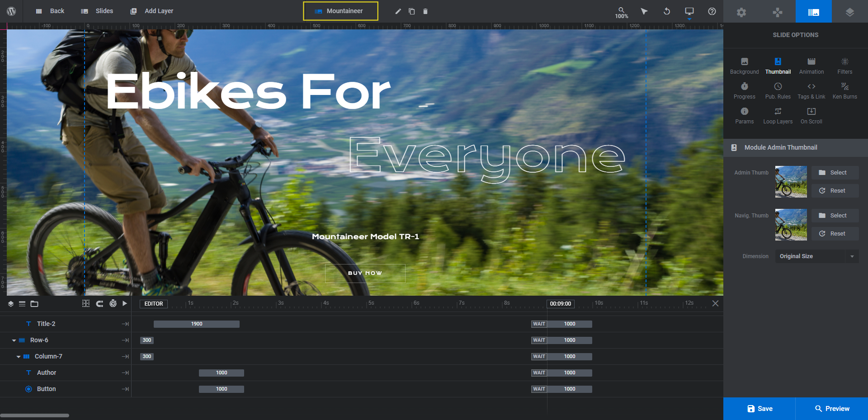Open Animation slide settings
The image size is (868, 420).
811,66
